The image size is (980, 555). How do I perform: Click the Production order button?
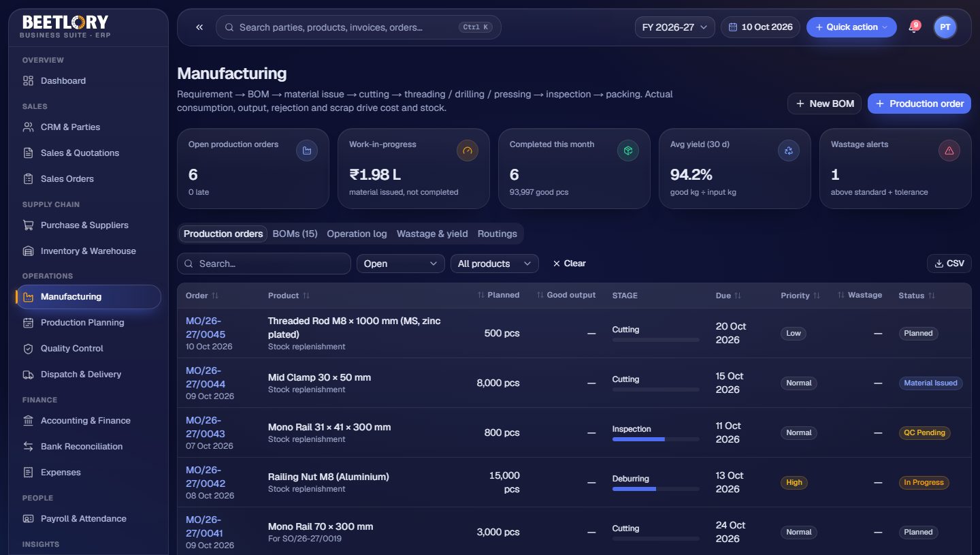919,104
